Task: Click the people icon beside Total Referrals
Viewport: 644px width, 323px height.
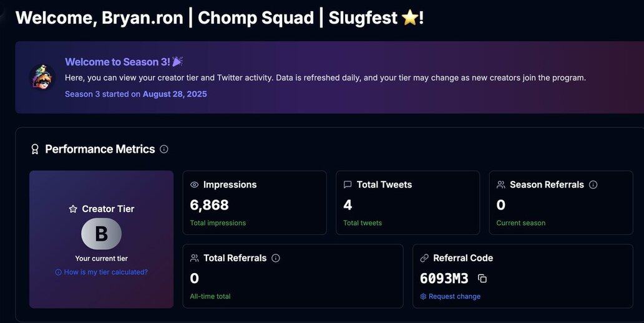Action: click(194, 258)
